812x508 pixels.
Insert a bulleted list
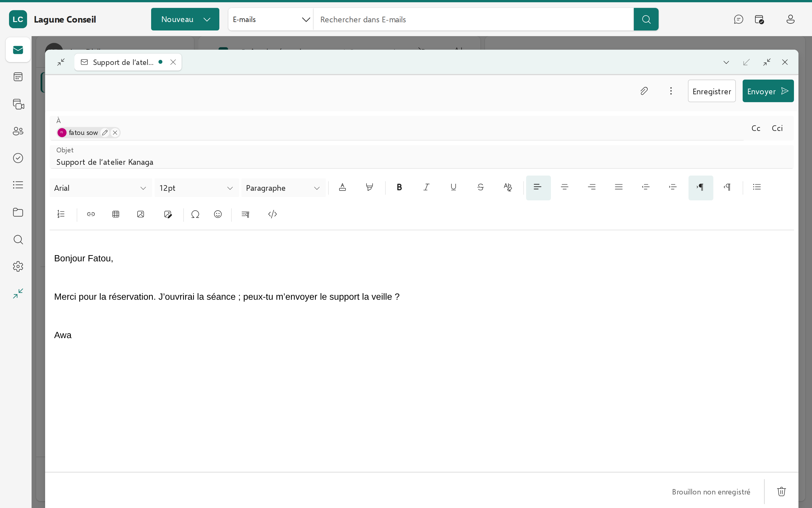coord(757,187)
